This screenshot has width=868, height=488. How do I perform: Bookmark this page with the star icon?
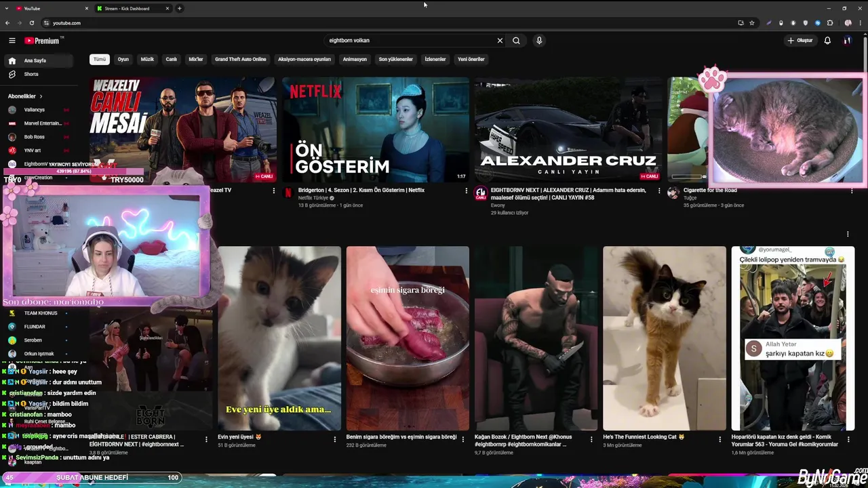coord(751,23)
